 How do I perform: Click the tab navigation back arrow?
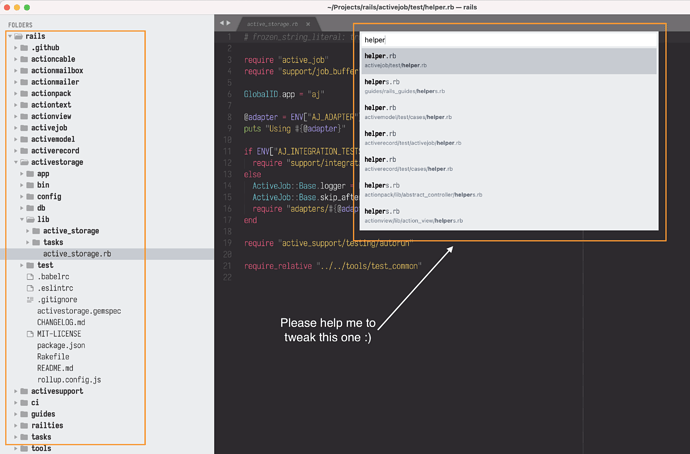(x=222, y=22)
